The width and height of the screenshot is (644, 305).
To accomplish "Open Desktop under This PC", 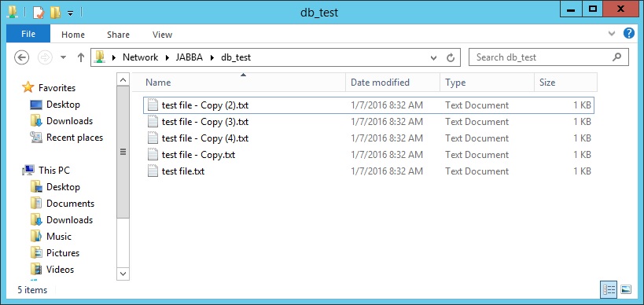I will 63,187.
